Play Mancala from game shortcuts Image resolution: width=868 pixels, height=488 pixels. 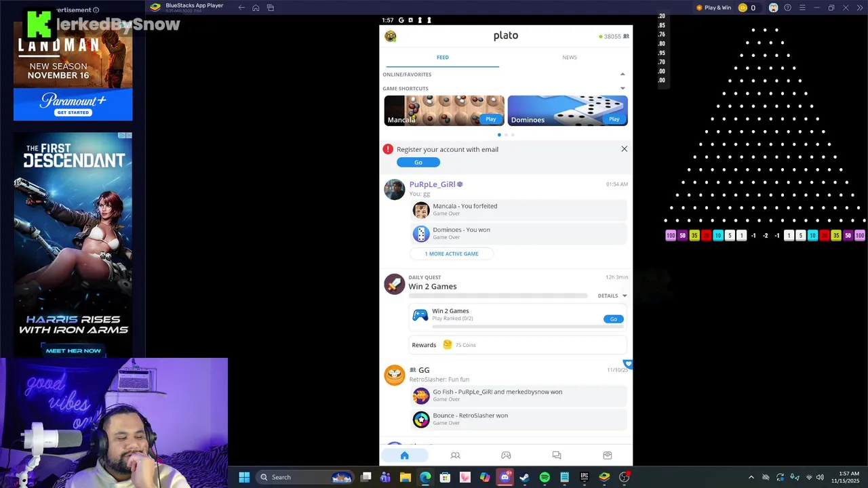tap(490, 119)
